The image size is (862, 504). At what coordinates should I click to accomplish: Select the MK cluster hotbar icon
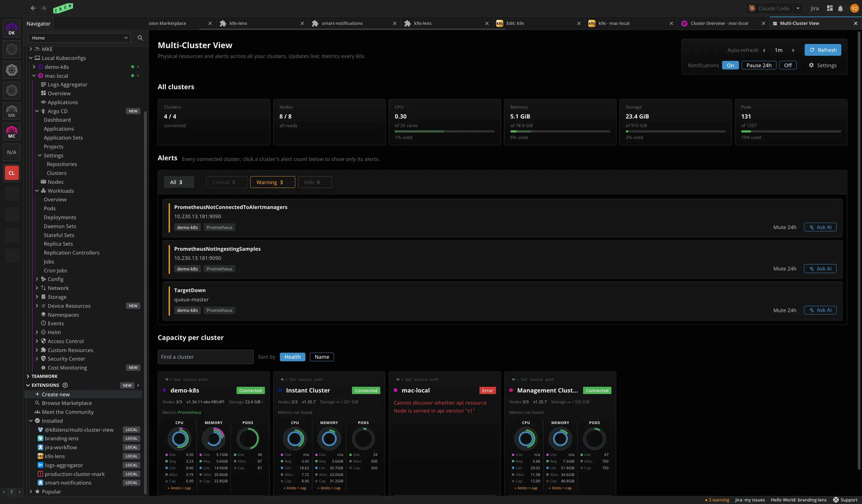click(11, 111)
